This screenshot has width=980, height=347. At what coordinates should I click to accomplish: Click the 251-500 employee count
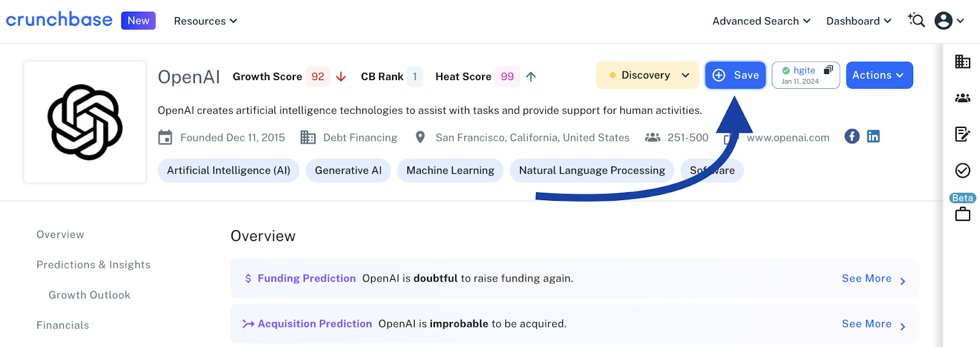(x=688, y=138)
